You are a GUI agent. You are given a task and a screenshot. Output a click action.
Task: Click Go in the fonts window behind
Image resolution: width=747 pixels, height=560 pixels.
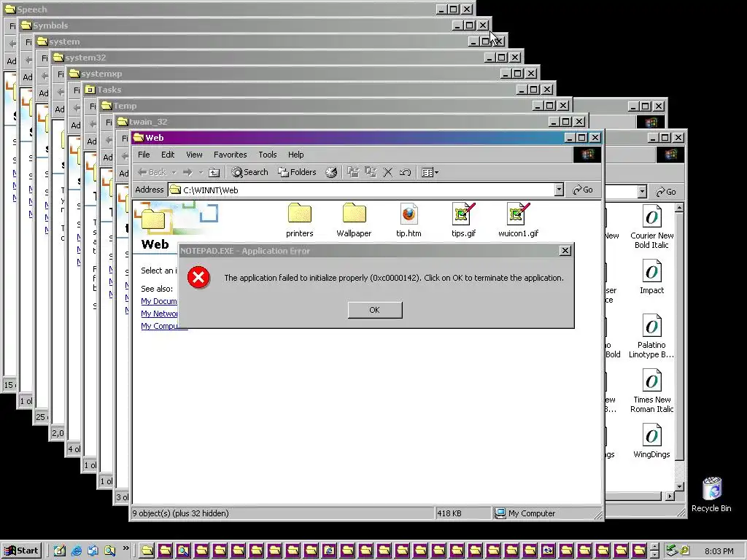tap(666, 192)
